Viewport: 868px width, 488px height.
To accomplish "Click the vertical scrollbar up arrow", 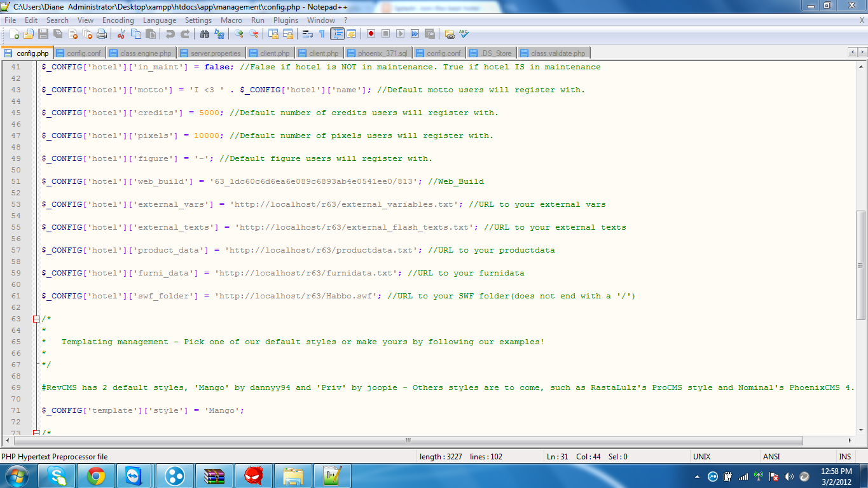I will pos(861,67).
